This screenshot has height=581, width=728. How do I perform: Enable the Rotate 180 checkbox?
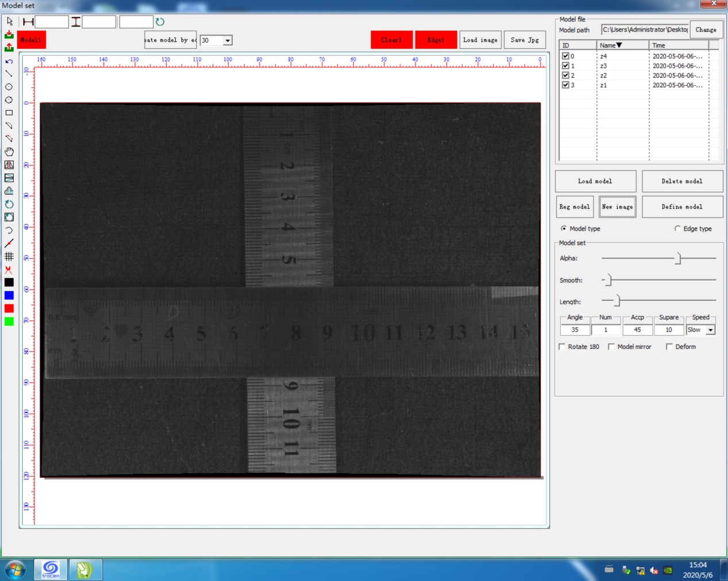pos(562,347)
